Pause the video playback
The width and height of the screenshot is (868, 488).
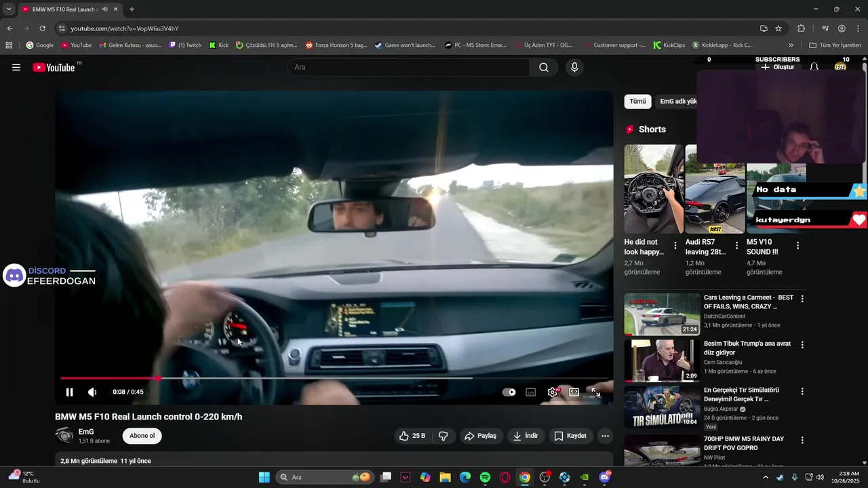click(69, 392)
